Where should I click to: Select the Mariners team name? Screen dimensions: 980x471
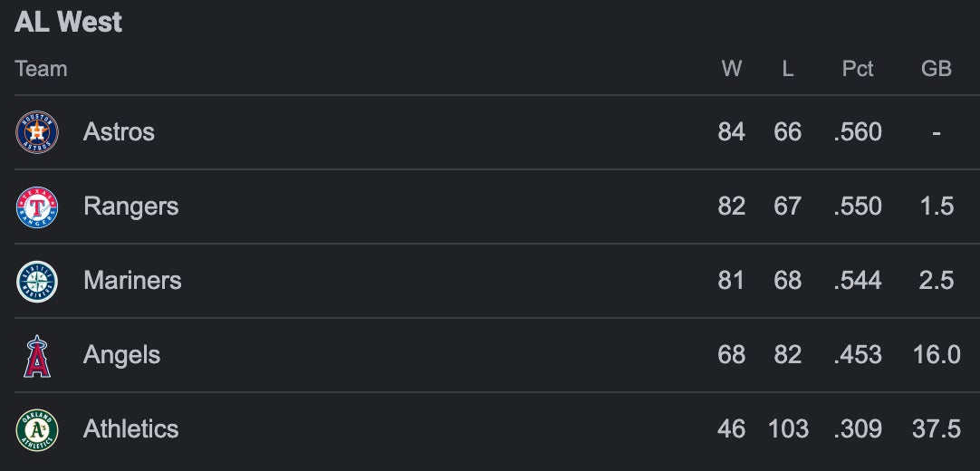click(x=132, y=281)
